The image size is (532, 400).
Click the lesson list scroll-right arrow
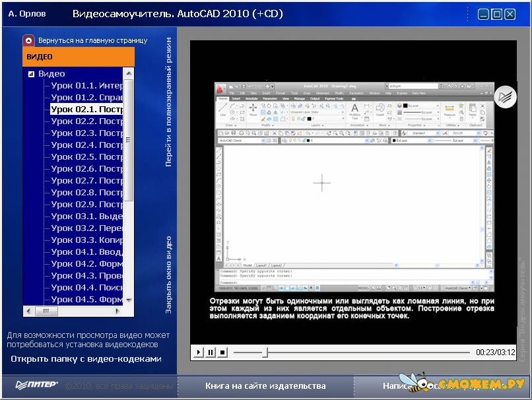pos(117,311)
